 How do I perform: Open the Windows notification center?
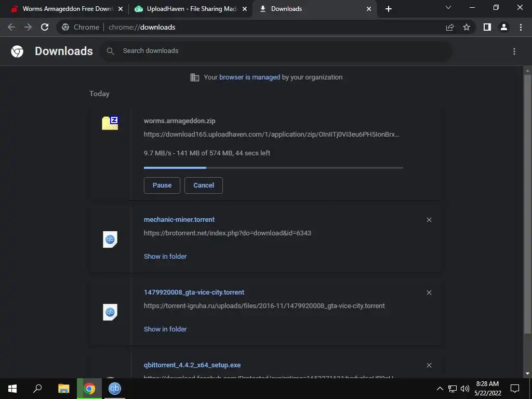click(x=515, y=389)
